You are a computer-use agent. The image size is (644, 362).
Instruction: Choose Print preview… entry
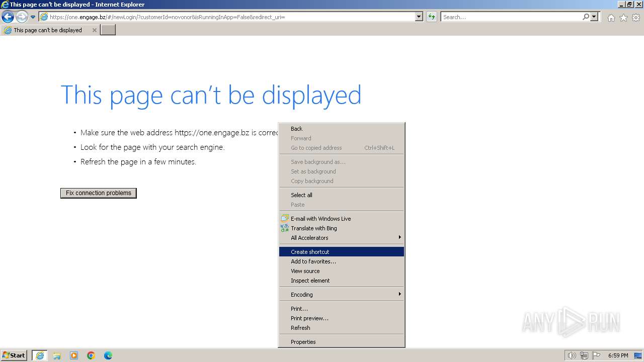(342, 318)
